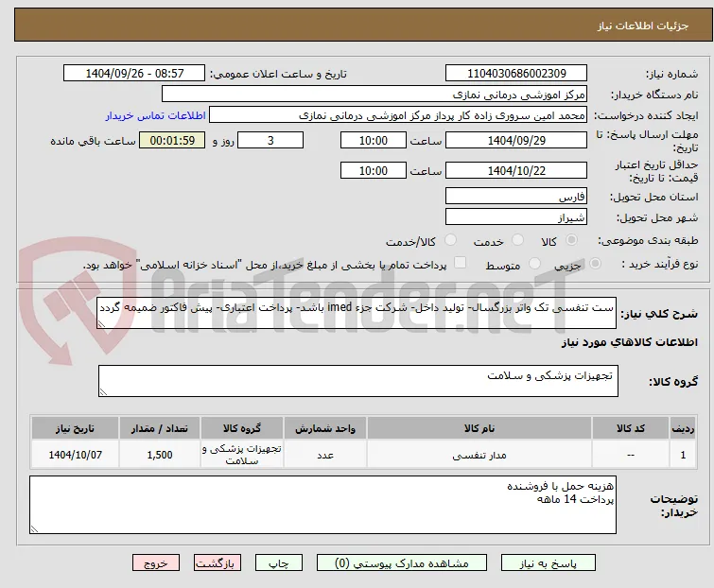714x588 pixels.
Task: Click the چاپ print button
Action: 278,563
